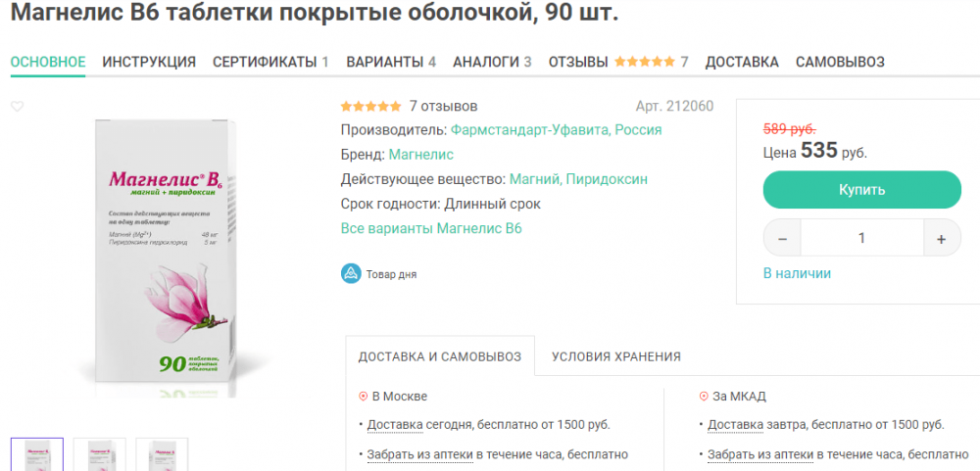Click location pin icon near 'В Москве'
This screenshot has height=471, width=980.
point(363,397)
